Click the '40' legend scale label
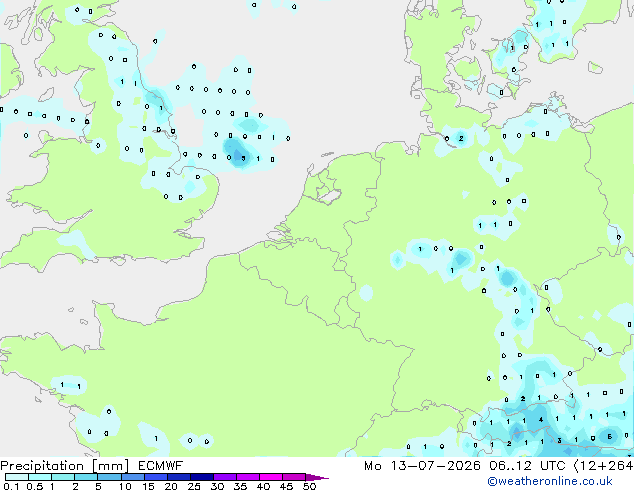The image size is (634, 490). tap(263, 486)
